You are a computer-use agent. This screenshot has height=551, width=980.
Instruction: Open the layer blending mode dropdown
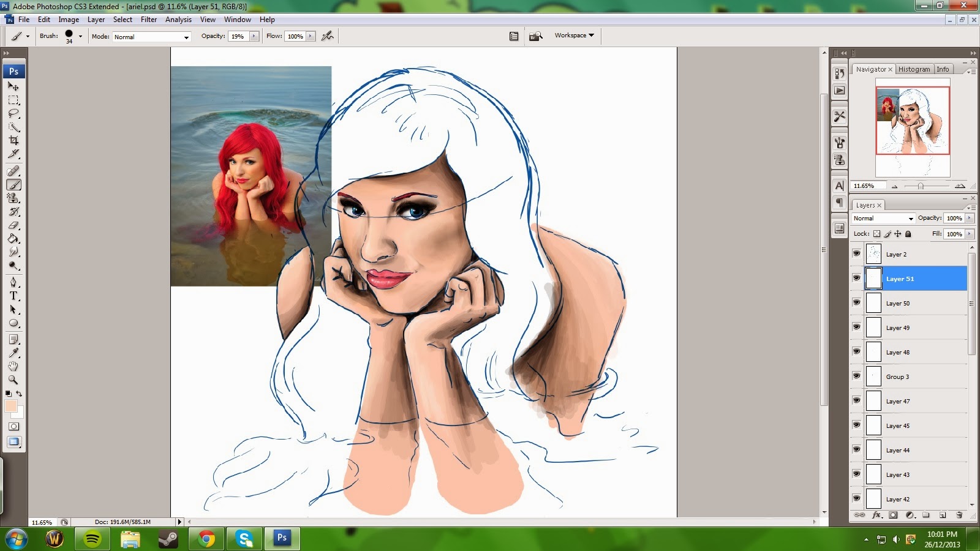point(883,219)
